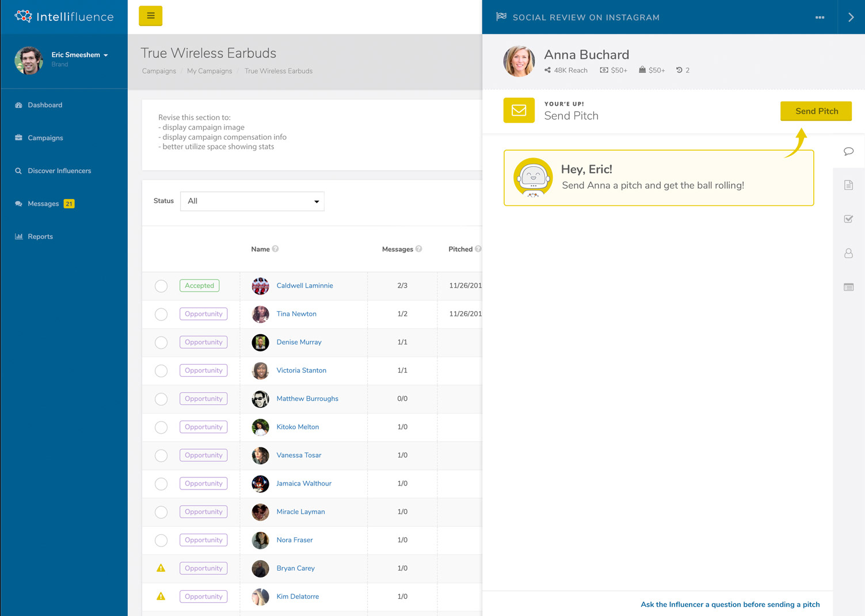This screenshot has width=865, height=616.
Task: Open the Status filter dropdown
Action: pyautogui.click(x=252, y=201)
